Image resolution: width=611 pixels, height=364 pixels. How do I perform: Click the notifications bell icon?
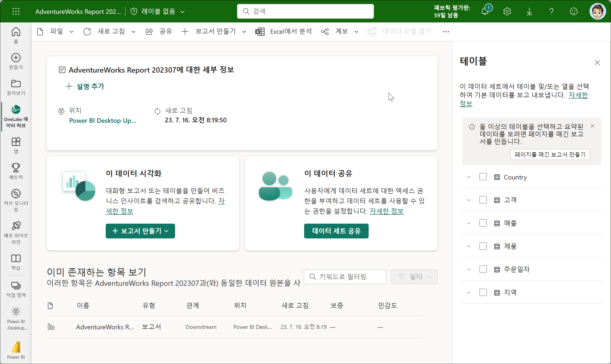pyautogui.click(x=485, y=12)
